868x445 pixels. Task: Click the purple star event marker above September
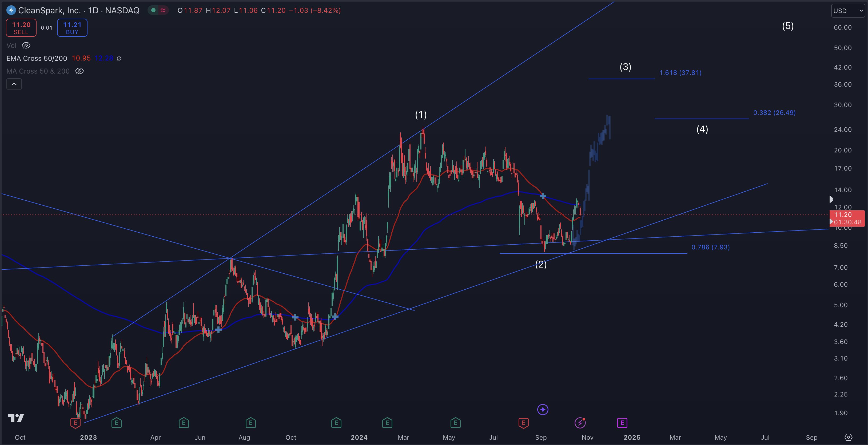pyautogui.click(x=543, y=410)
